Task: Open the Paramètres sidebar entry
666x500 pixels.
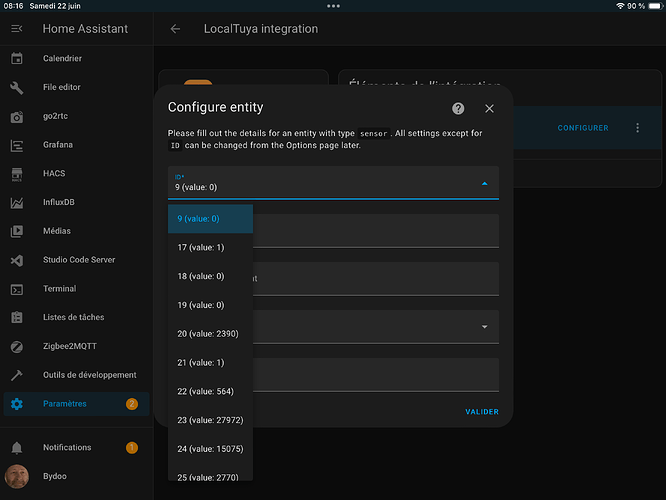Action: click(76, 404)
